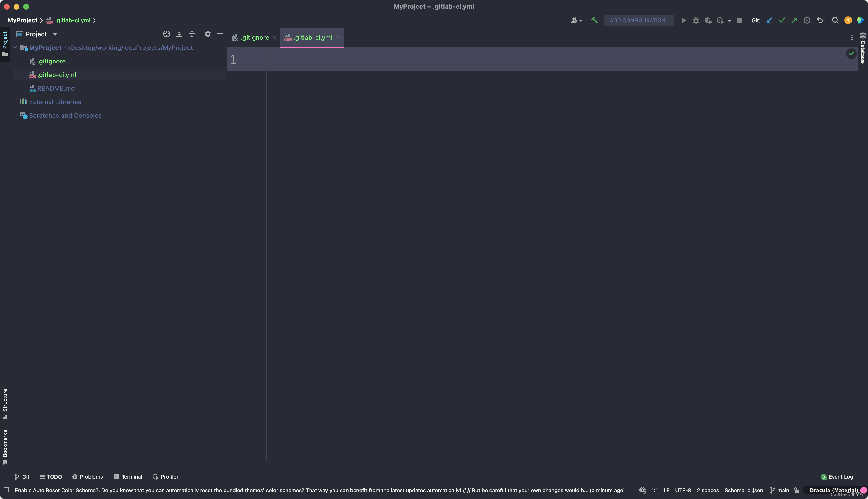The height and width of the screenshot is (499, 868).
Task: Open the Git tool window
Action: tap(22, 477)
